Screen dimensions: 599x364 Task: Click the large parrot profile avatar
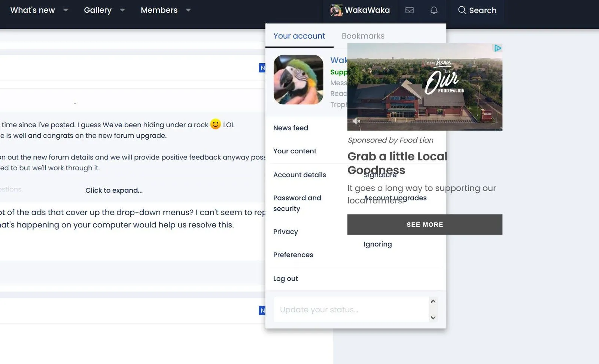pyautogui.click(x=298, y=80)
